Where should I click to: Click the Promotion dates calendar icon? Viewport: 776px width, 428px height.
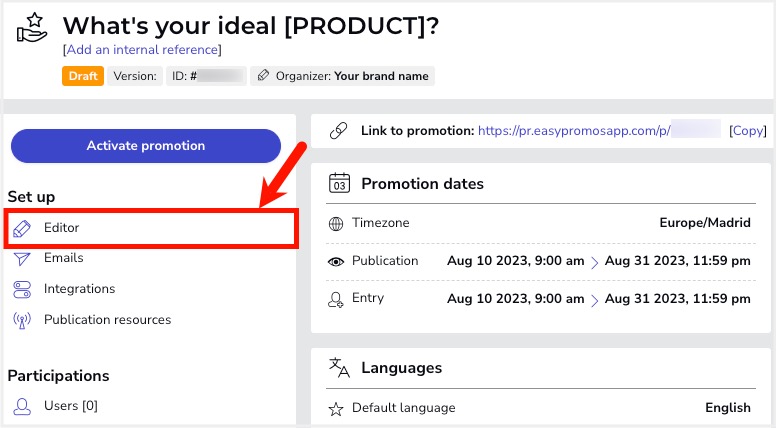pyautogui.click(x=340, y=183)
